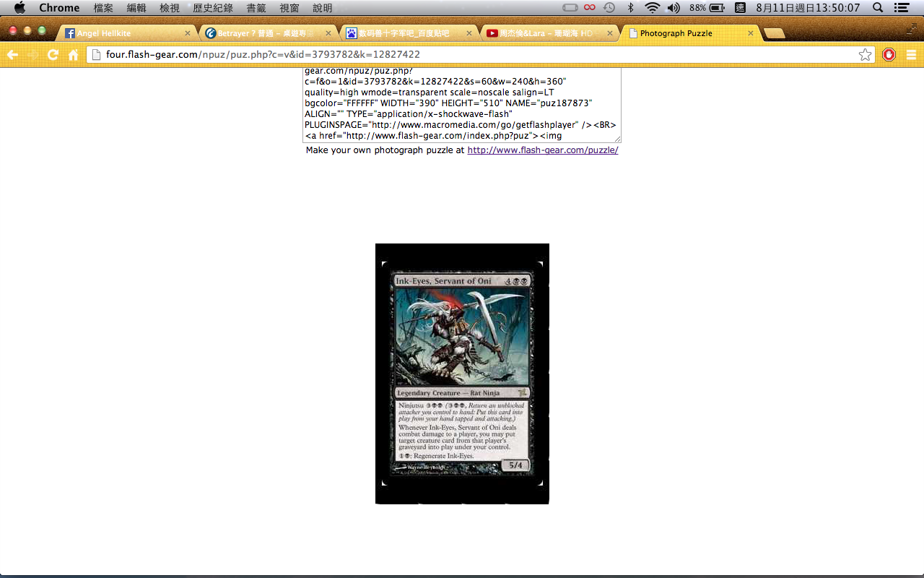
Task: Open the 歷史紀錄 (History) menu
Action: point(213,8)
